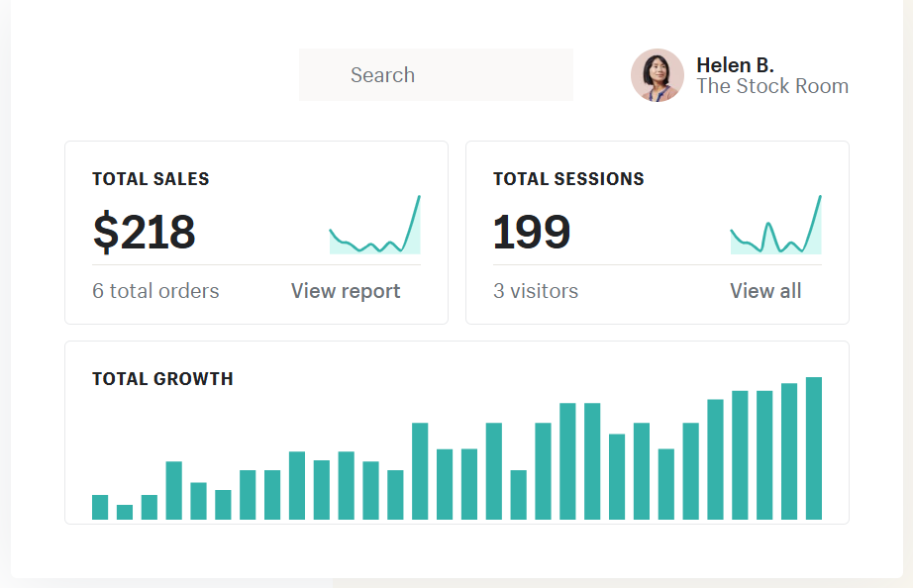Click the 3 visitors text
The image size is (913, 588).
coord(536,291)
